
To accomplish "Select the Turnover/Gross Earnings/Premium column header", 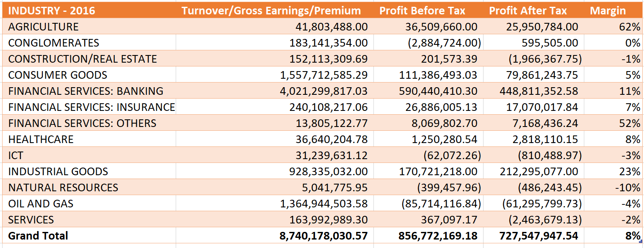I will coord(271,11).
